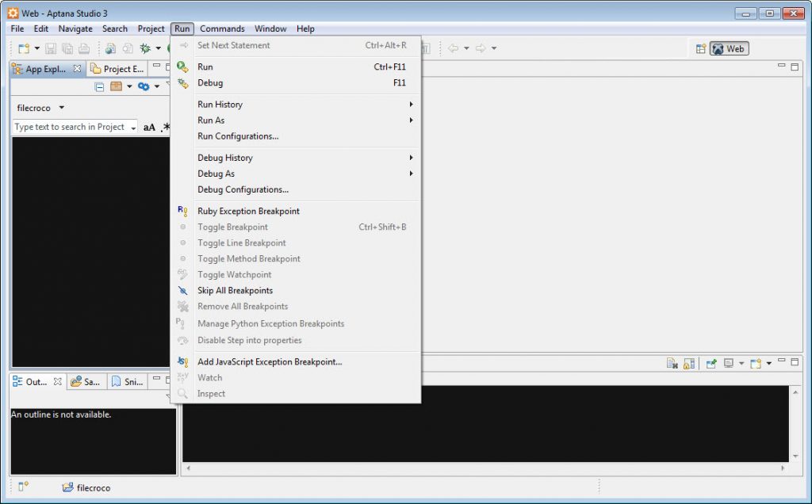Click the Open Perspective icon beside Web
This screenshot has height=504, width=812.
click(x=701, y=48)
